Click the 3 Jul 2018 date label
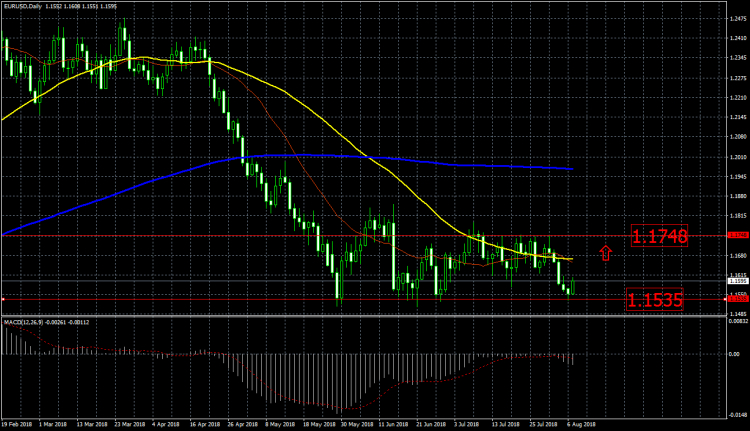The width and height of the screenshot is (750, 431). coord(467,424)
